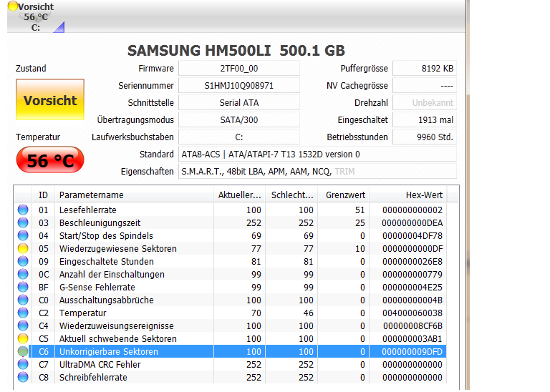
Task: Click the status icon for Unkorrigierbare Sektoren
Action: [23, 351]
